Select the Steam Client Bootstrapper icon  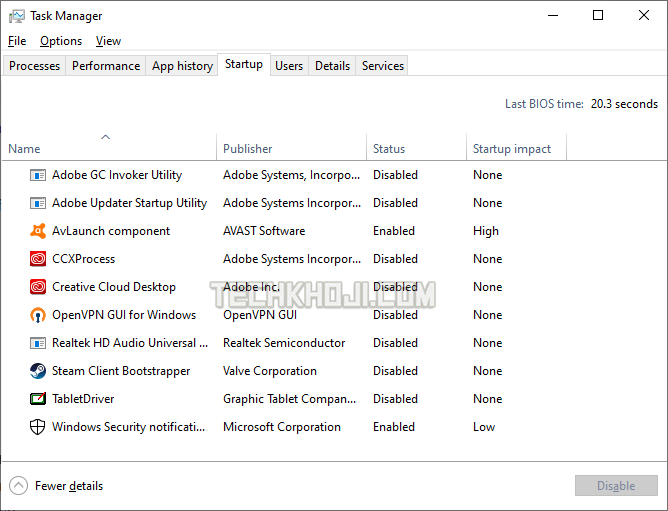38,371
